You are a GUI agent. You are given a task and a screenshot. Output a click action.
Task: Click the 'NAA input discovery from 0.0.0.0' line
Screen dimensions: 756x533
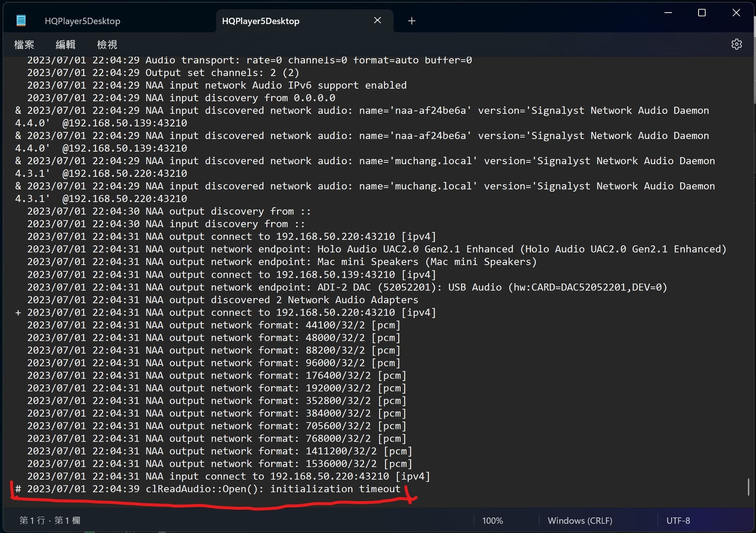tap(181, 98)
